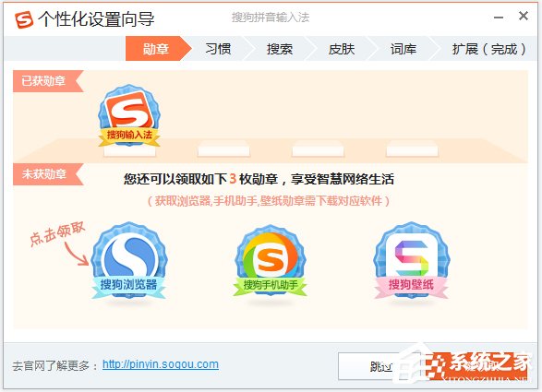Screen dimensions: 542x392
Task: Claim the 搜狗壁纸 medal badge
Action: point(411,260)
